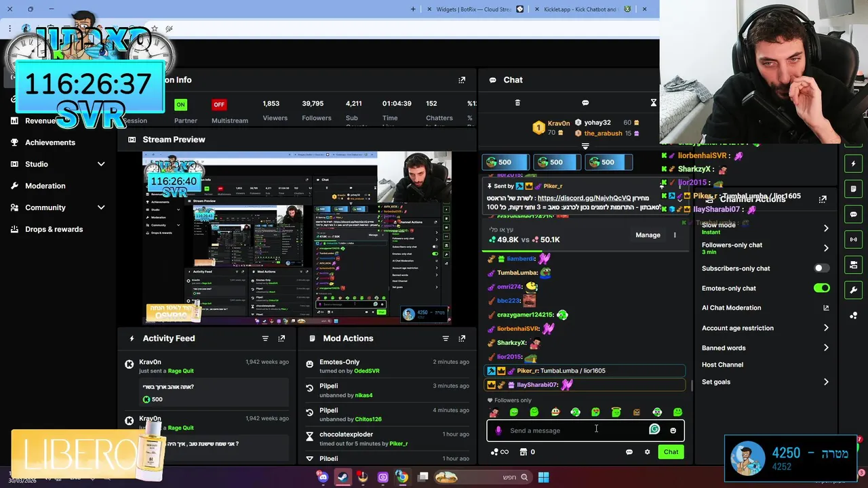The width and height of the screenshot is (868, 488).
Task: Click the speech bubble icon in the Chat toolbar
Action: click(x=585, y=103)
